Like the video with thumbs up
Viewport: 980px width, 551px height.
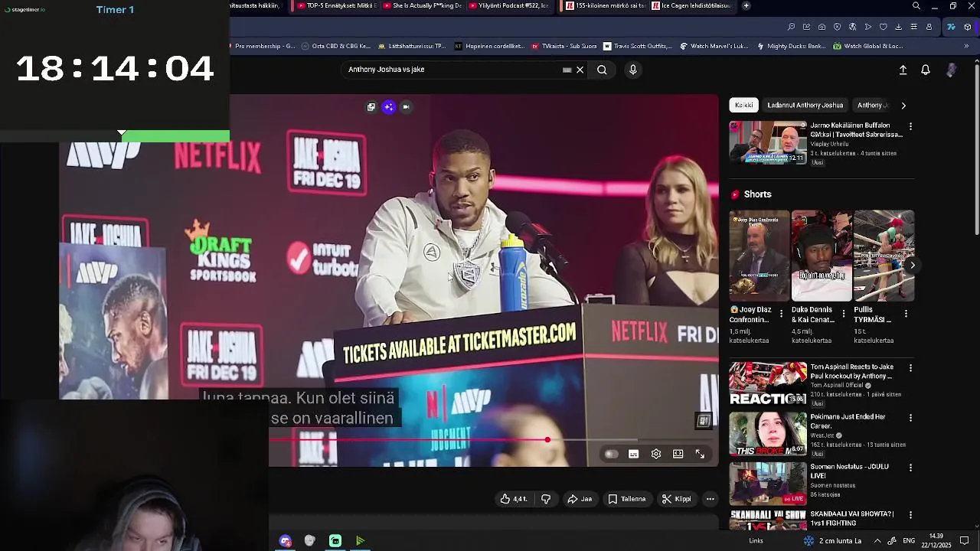coord(514,499)
